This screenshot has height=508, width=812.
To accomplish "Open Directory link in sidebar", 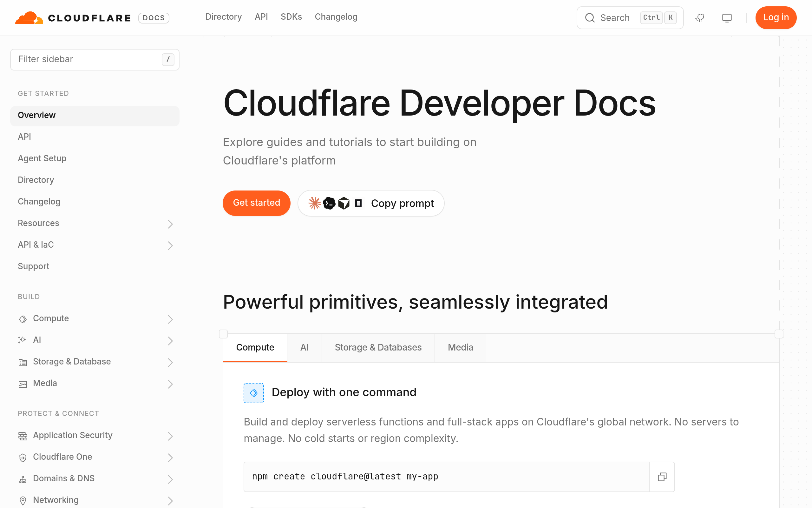I will click(36, 180).
